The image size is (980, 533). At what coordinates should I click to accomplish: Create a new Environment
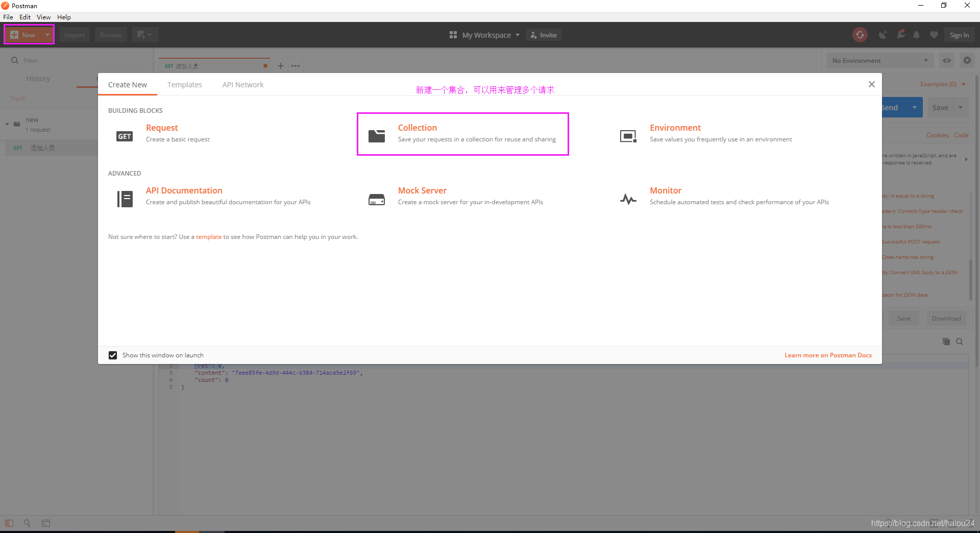tap(675, 128)
